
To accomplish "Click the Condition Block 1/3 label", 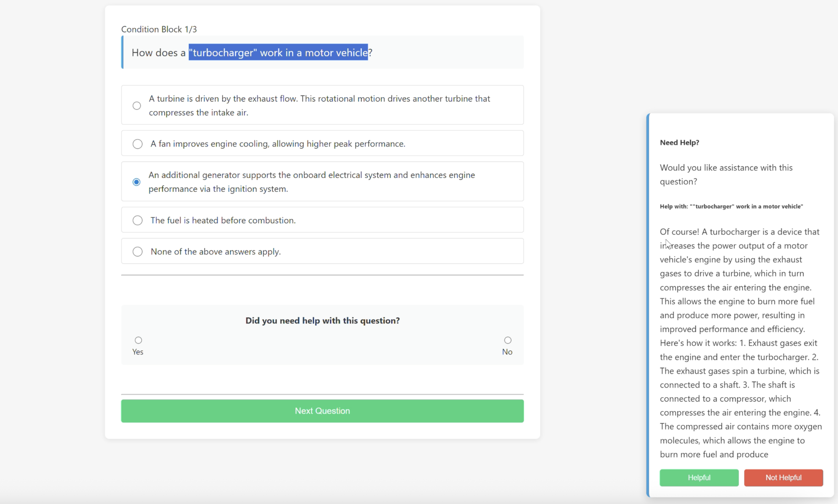I will [159, 29].
